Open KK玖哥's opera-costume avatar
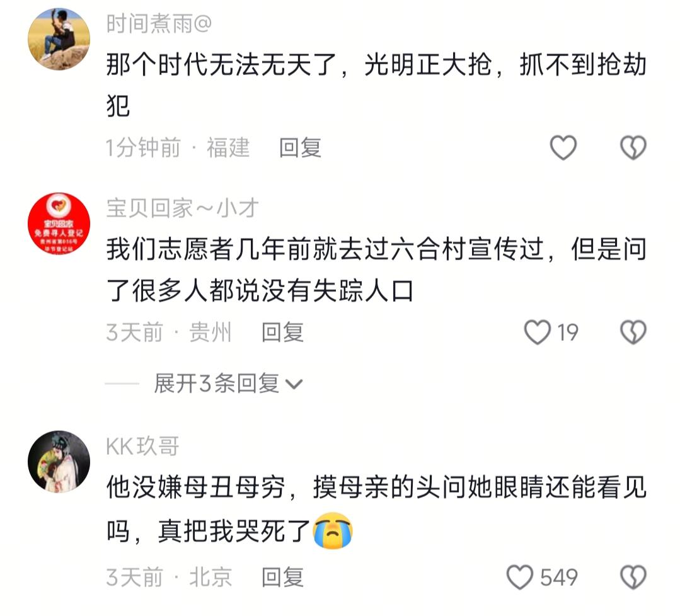This screenshot has height=616, width=680. tap(59, 462)
